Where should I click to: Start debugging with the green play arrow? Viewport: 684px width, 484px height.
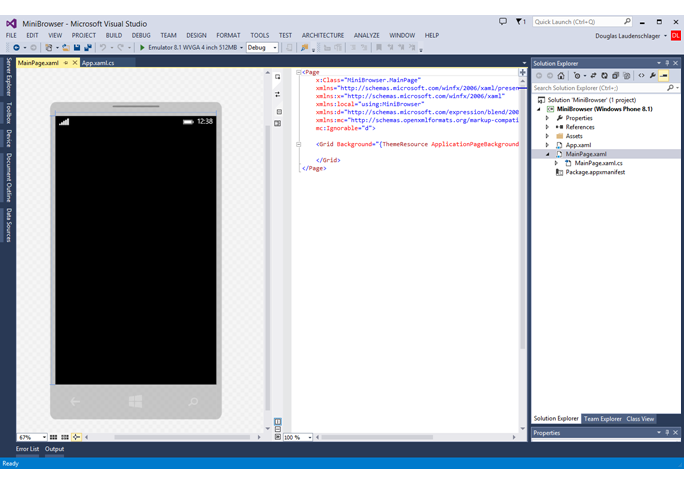click(x=142, y=48)
